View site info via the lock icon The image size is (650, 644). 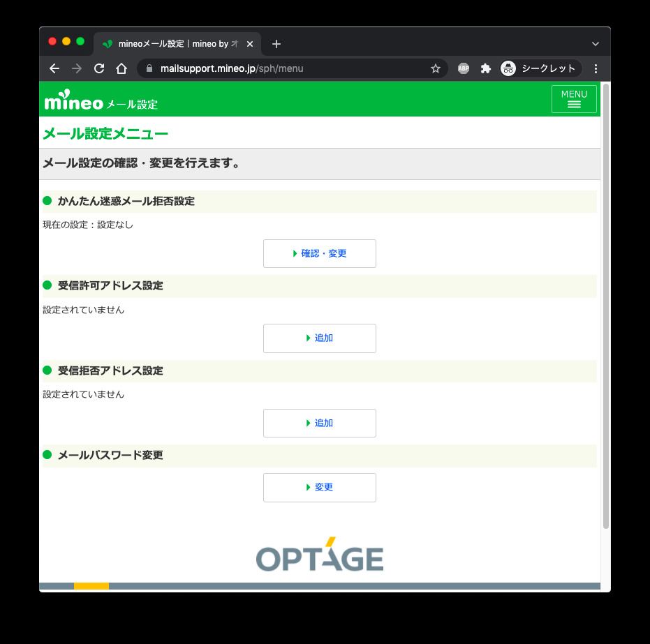click(149, 68)
